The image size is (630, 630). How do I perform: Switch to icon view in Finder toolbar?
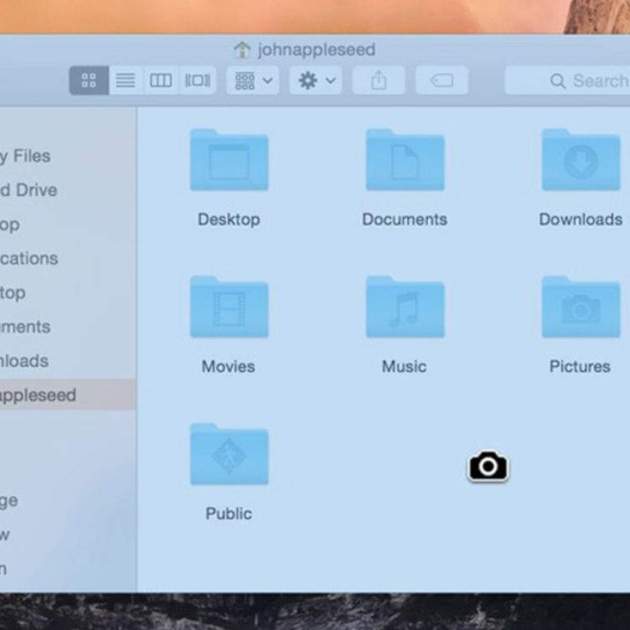(x=89, y=81)
